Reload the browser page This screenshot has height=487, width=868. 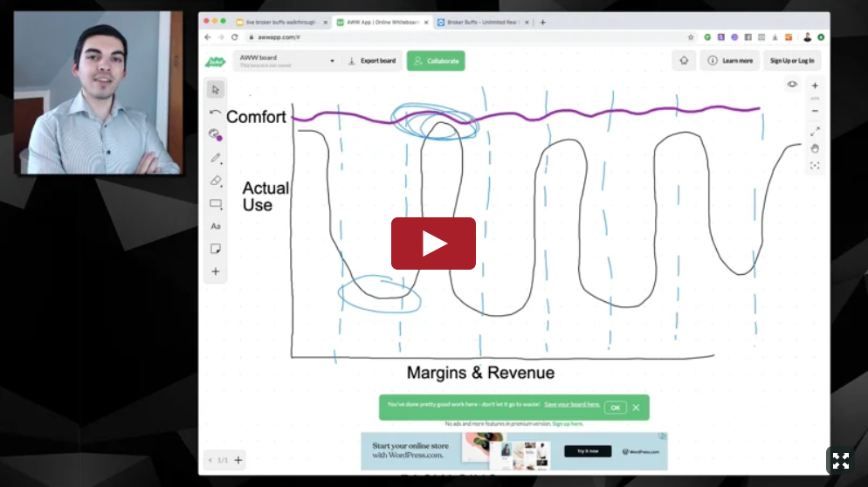pos(235,37)
